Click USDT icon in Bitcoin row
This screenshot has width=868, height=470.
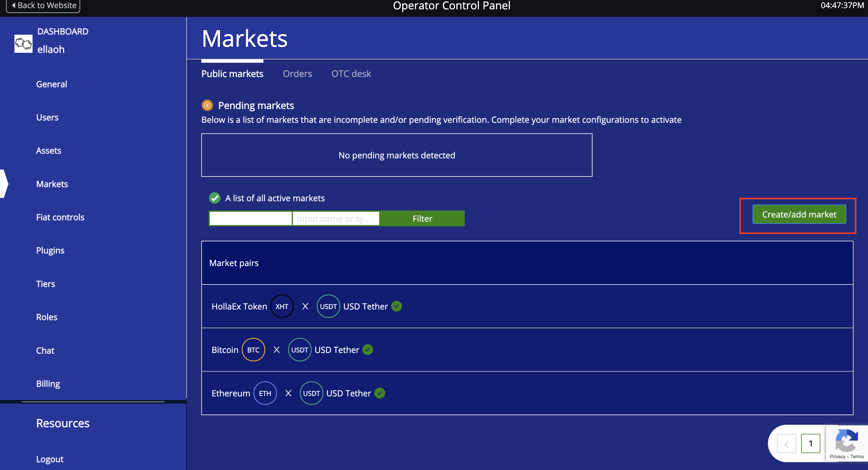299,350
